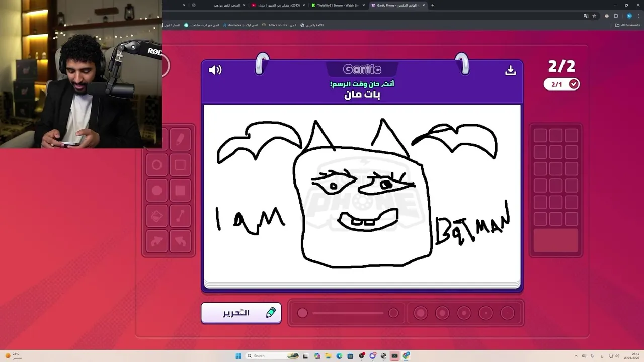Select the paint bucket fill tool

pos(157,216)
